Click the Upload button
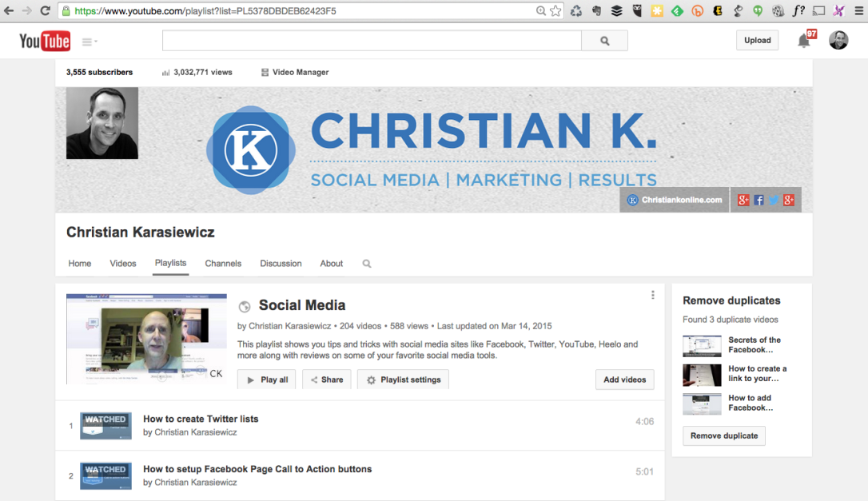Viewport: 868px width, 501px height. pos(757,40)
